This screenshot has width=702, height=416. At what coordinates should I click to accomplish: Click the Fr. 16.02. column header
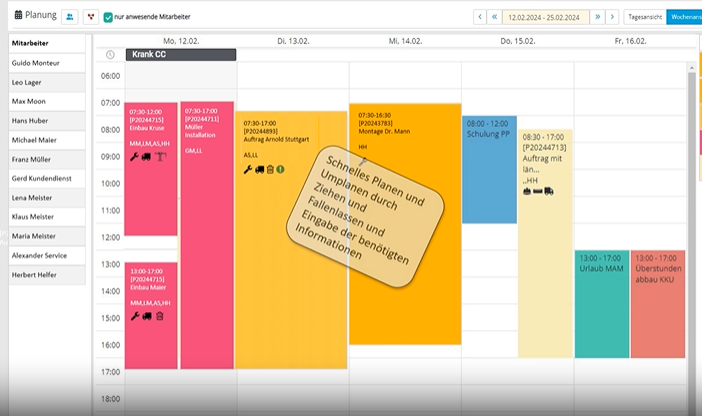click(630, 41)
